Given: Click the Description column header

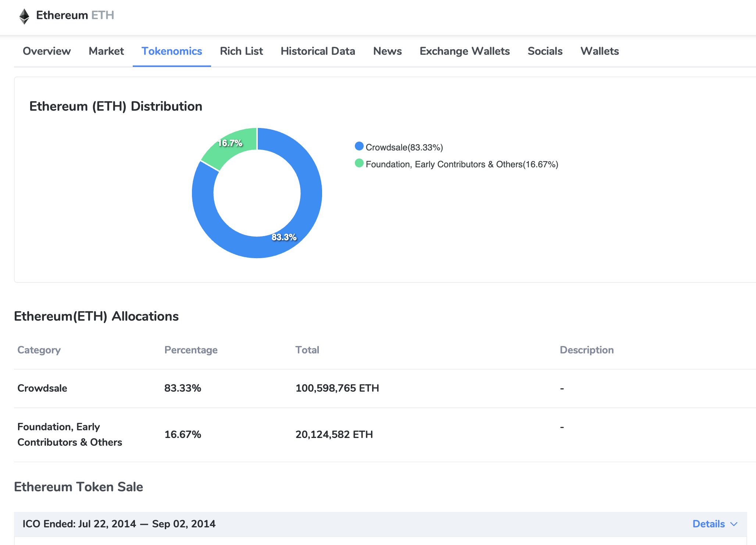Looking at the screenshot, I should pyautogui.click(x=586, y=350).
